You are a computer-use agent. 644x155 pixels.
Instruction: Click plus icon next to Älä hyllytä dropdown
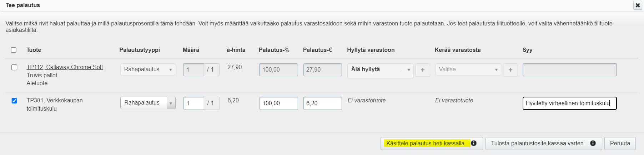click(x=423, y=70)
